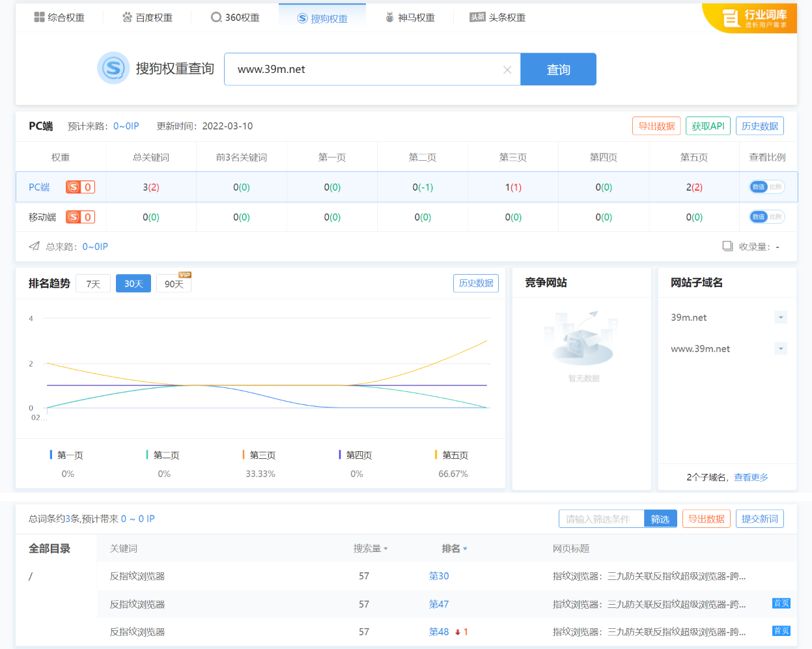The image size is (812, 649).
Task: Click the Sogou weight badge in the PC端 row
Action: (x=81, y=187)
